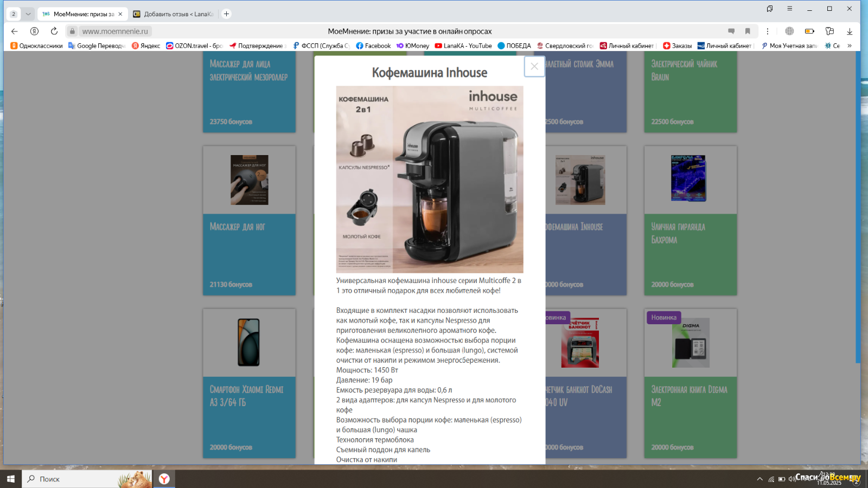The image size is (868, 488).
Task: Click the globe translate icon in toolbar
Action: [x=789, y=31]
